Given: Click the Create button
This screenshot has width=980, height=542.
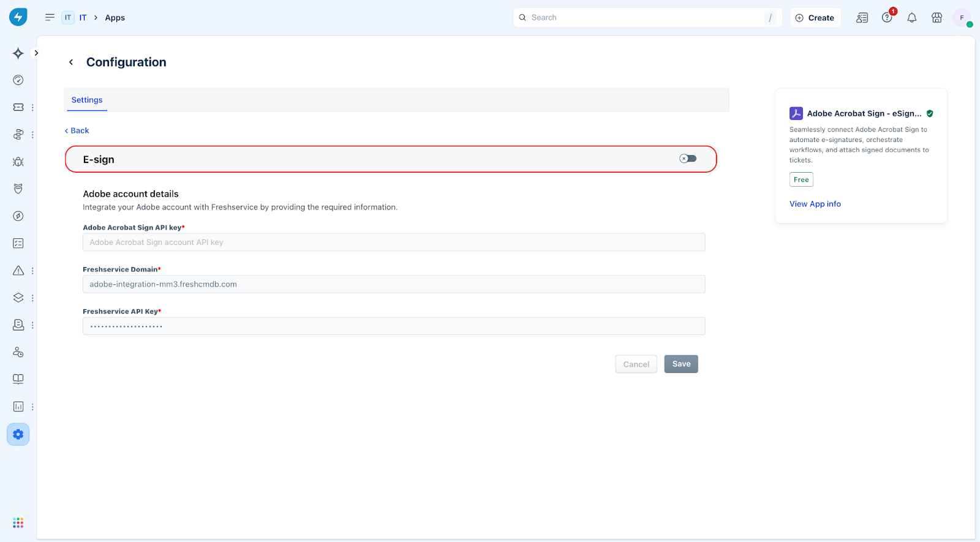Looking at the screenshot, I should coord(815,18).
